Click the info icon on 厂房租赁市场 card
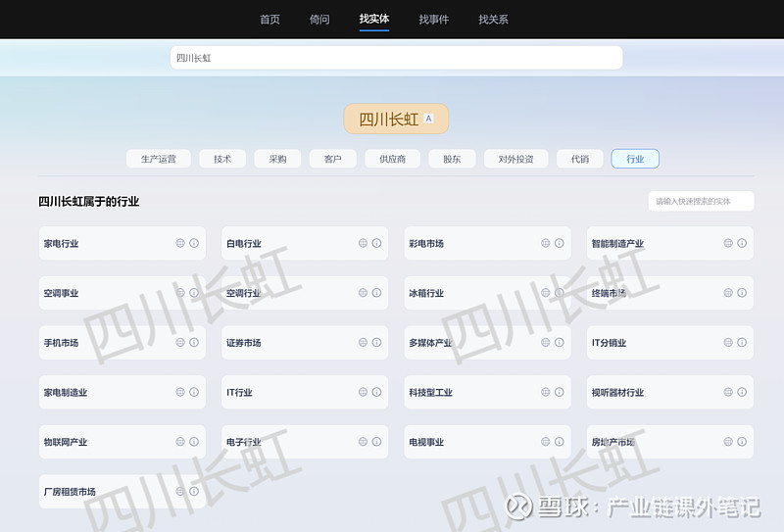The width and height of the screenshot is (784, 532). click(x=194, y=491)
